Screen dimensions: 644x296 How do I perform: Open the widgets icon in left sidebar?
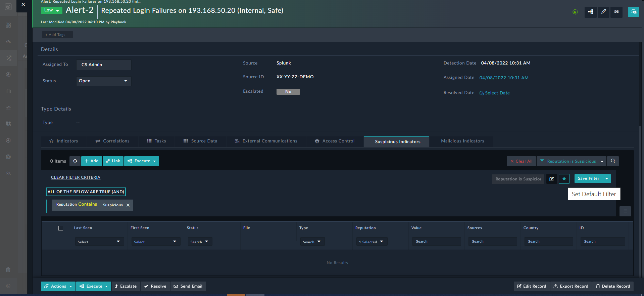pyautogui.click(x=8, y=124)
